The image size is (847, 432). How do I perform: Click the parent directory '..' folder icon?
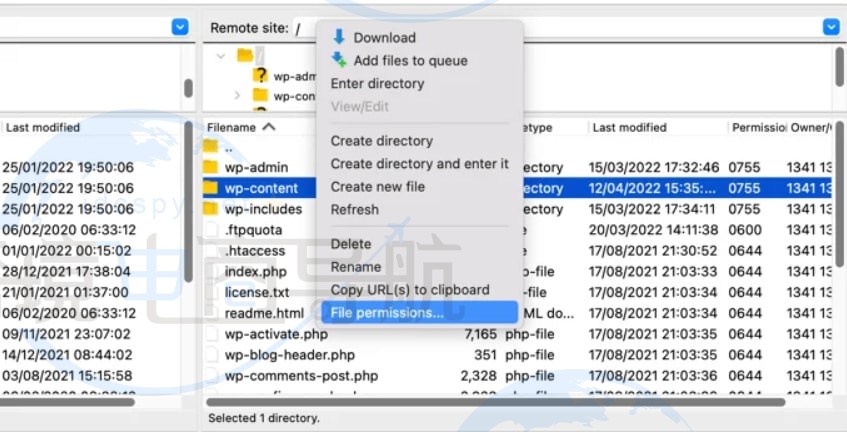point(210,147)
